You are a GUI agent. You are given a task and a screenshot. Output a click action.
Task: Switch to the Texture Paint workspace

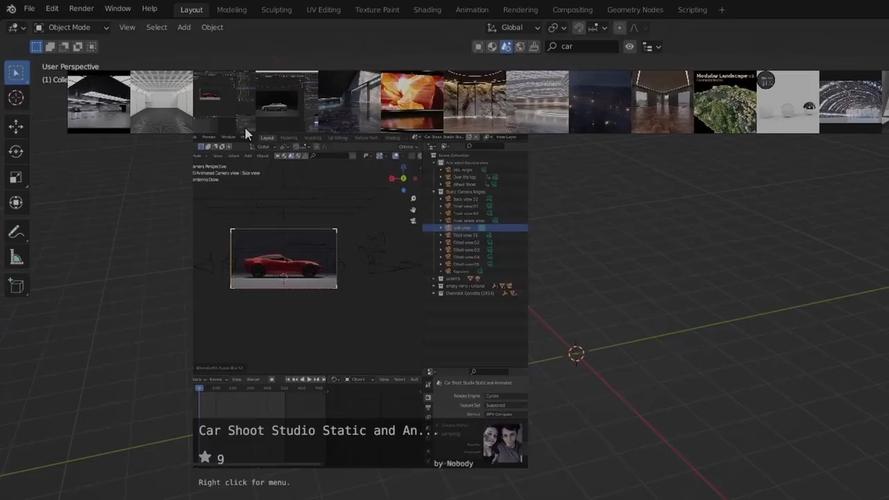377,10
